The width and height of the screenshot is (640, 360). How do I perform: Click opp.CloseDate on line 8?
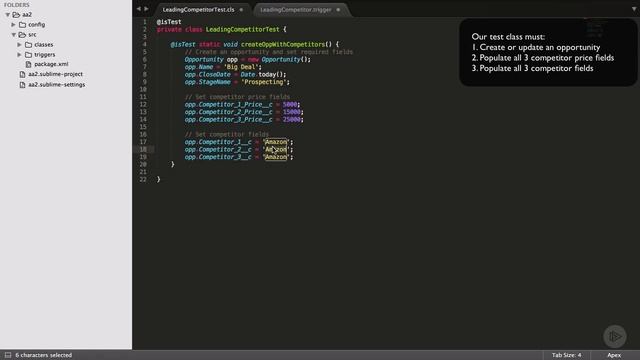pyautogui.click(x=207, y=75)
